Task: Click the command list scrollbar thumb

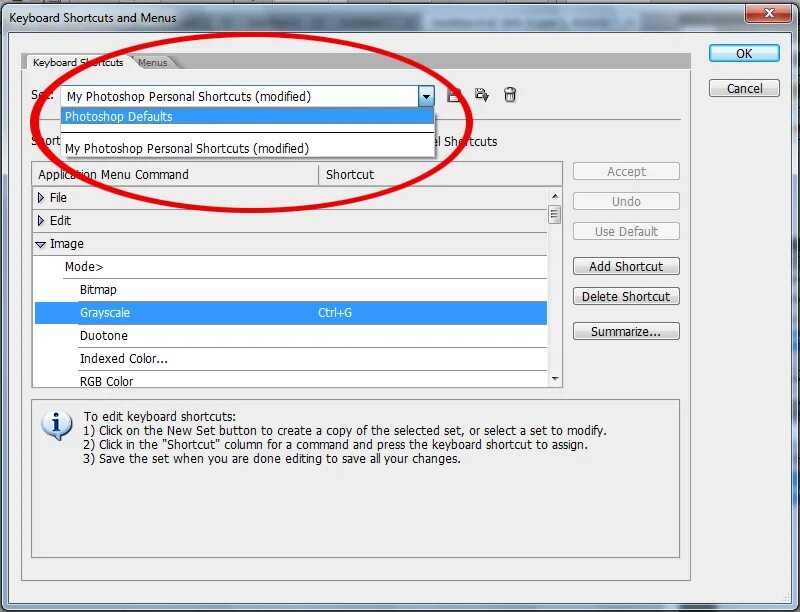Action: (555, 214)
